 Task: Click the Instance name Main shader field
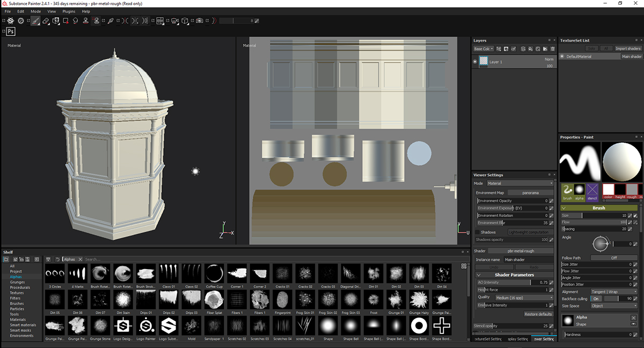pos(528,260)
